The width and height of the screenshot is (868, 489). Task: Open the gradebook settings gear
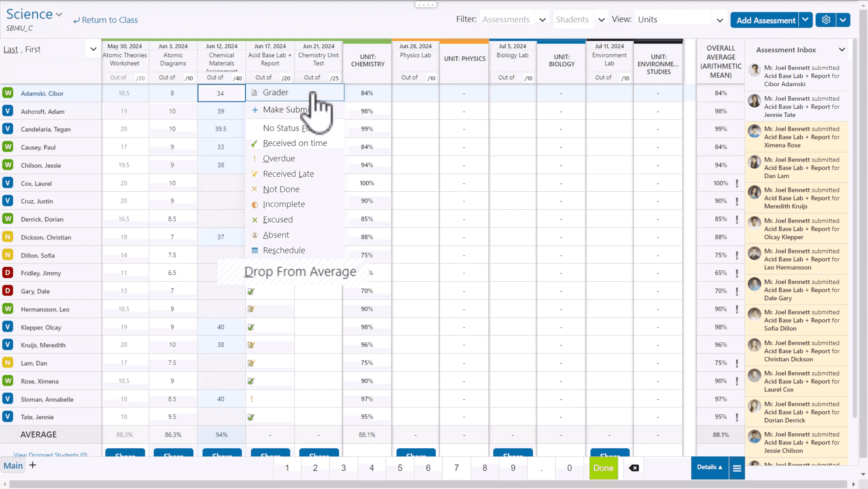pyautogui.click(x=826, y=20)
